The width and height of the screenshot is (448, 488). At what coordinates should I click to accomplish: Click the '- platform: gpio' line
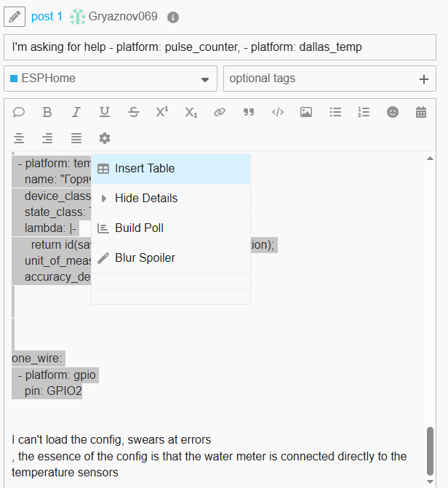pos(57,375)
